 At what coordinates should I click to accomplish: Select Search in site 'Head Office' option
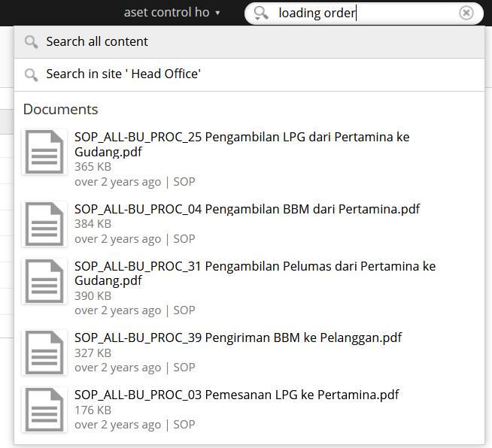tap(250, 74)
